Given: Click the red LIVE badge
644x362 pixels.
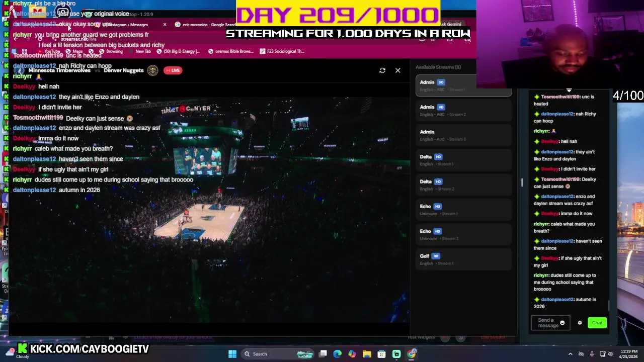Looking at the screenshot, I should pyautogui.click(x=173, y=70).
